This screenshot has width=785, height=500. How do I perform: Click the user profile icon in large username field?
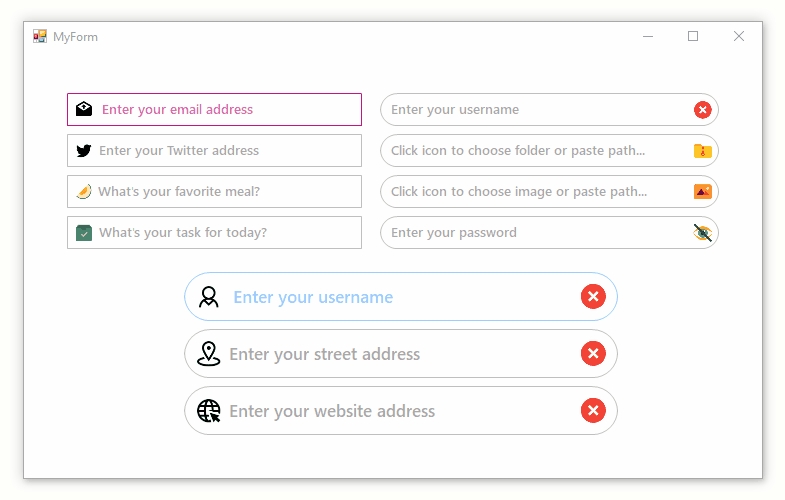(x=209, y=297)
